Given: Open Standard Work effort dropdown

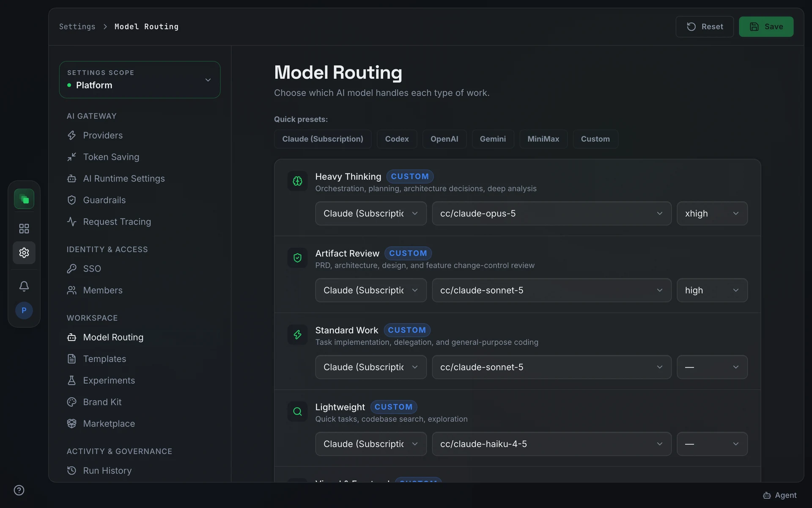Looking at the screenshot, I should [712, 367].
